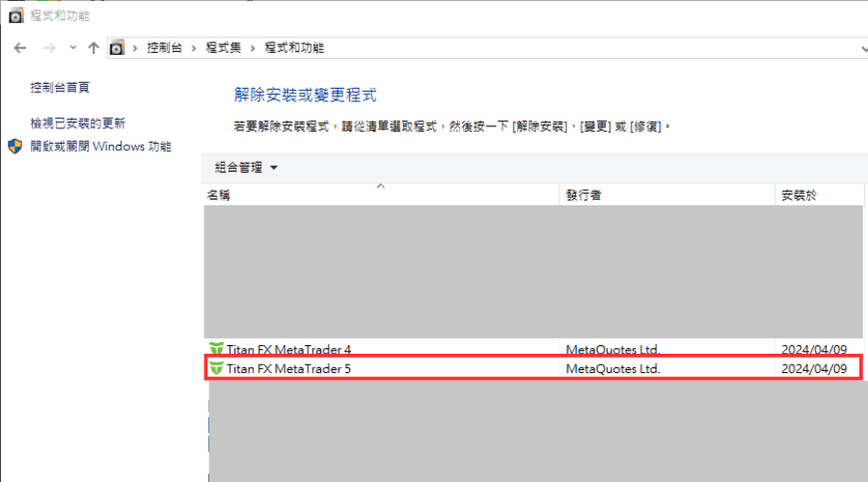Click the control panel icon in address bar
The image size is (868, 482).
click(117, 48)
